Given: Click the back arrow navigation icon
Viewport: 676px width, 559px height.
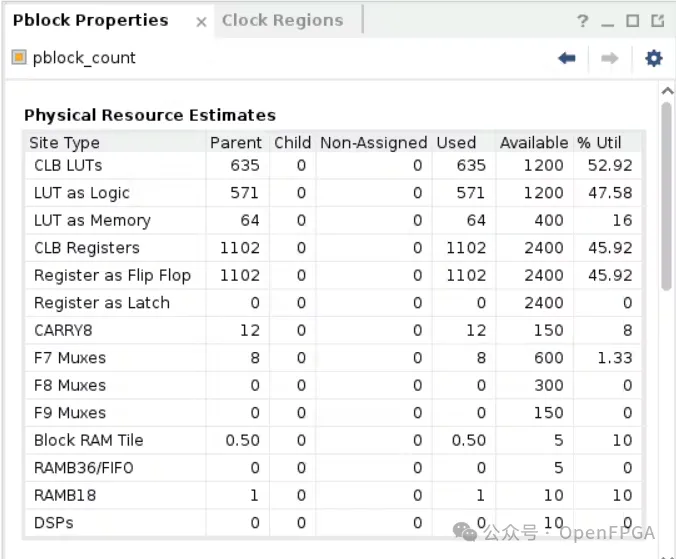Looking at the screenshot, I should 567,59.
